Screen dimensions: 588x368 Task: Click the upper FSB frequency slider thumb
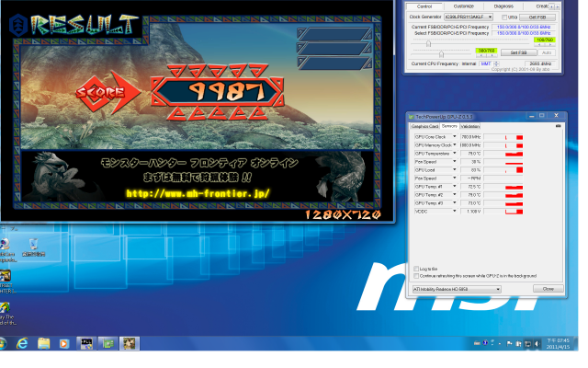tap(428, 44)
